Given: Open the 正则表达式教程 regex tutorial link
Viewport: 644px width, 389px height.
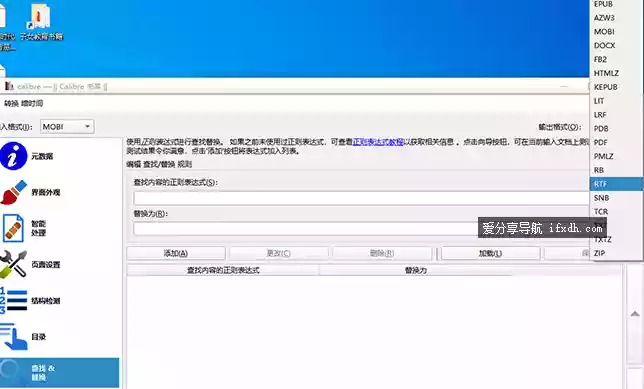Looking at the screenshot, I should click(x=378, y=142).
